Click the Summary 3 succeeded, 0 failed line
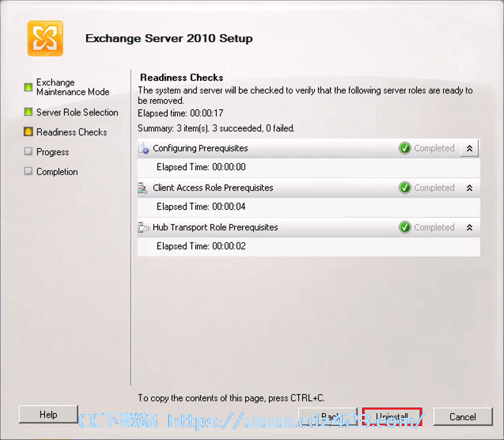This screenshot has width=504, height=440. click(x=216, y=129)
